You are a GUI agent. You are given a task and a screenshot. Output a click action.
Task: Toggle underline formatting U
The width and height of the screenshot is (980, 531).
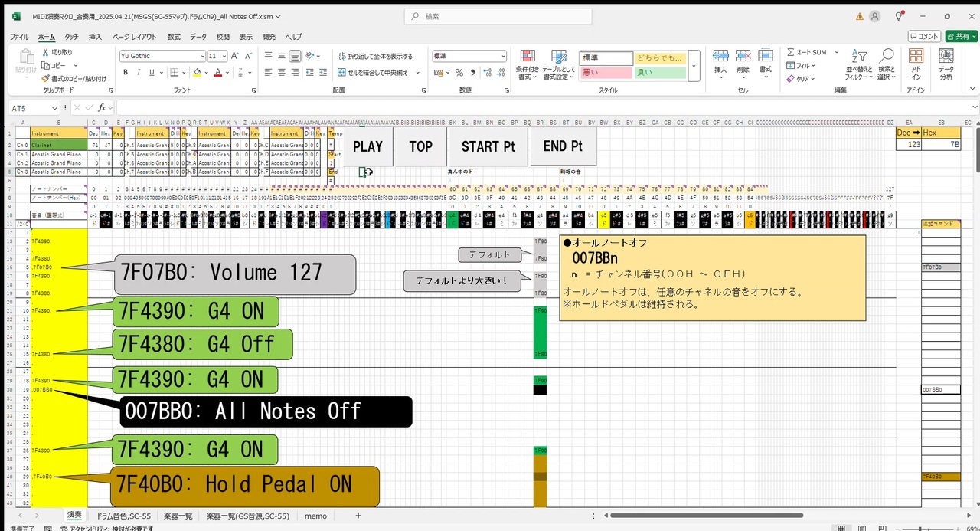click(152, 73)
